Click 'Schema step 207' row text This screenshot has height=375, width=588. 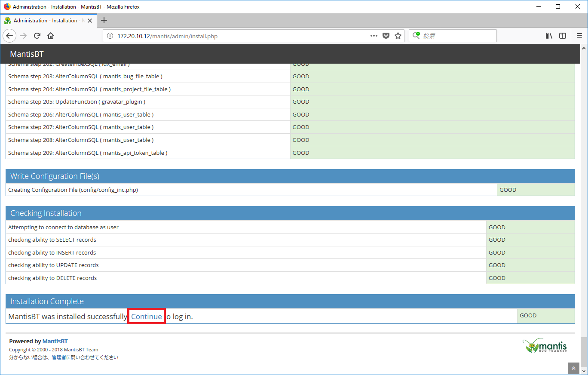pos(81,127)
